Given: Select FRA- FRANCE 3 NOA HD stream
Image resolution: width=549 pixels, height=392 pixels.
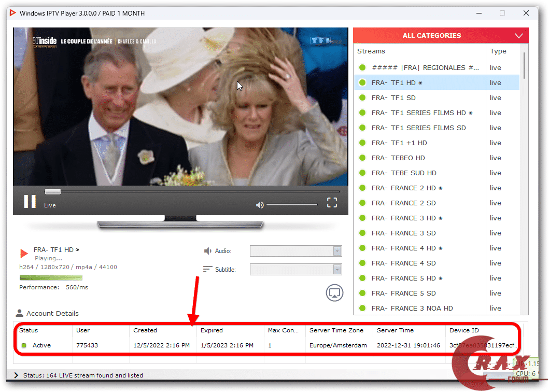Looking at the screenshot, I should point(437,309).
